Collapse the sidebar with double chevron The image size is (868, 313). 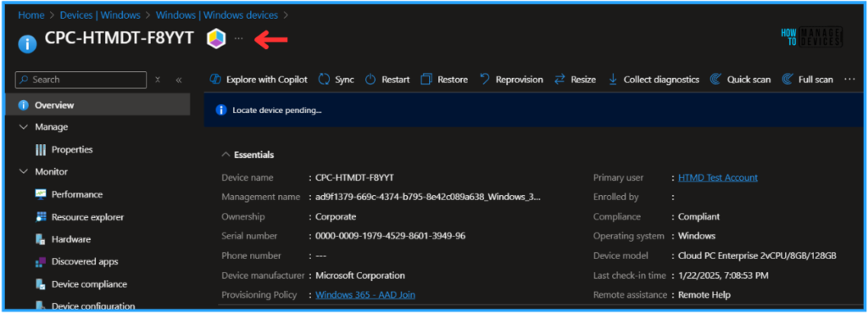click(179, 80)
